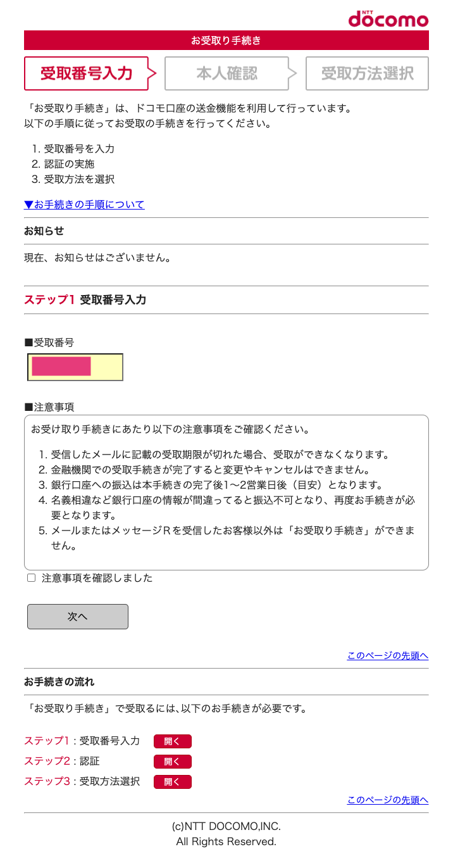Click inside the 注意事項 notice text box

pyautogui.click(x=226, y=493)
